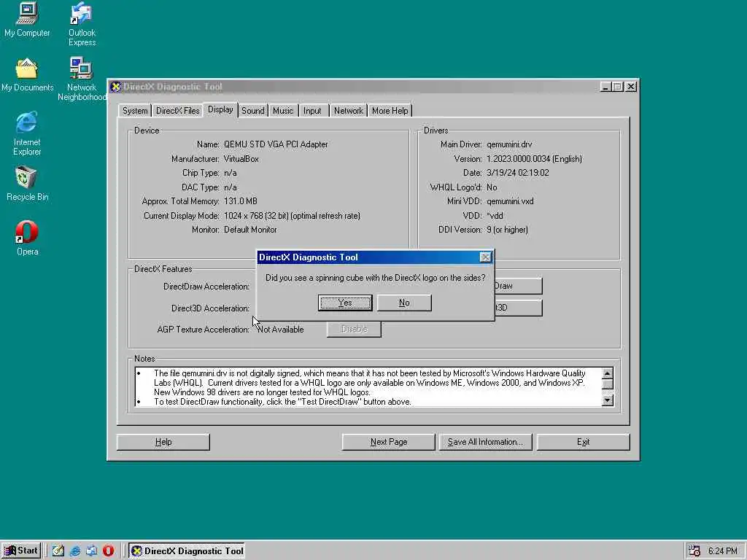Select the Network Neighborhood icon
This screenshot has height=560, width=747.
(x=82, y=79)
